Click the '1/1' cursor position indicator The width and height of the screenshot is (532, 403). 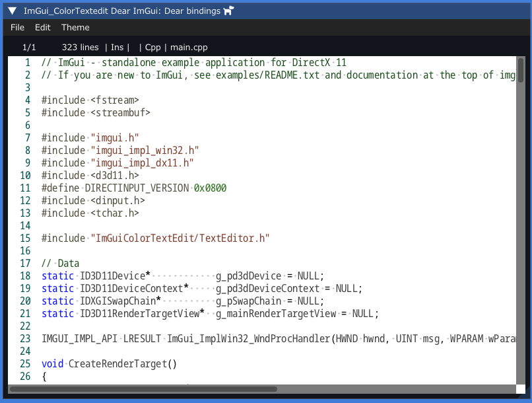29,47
